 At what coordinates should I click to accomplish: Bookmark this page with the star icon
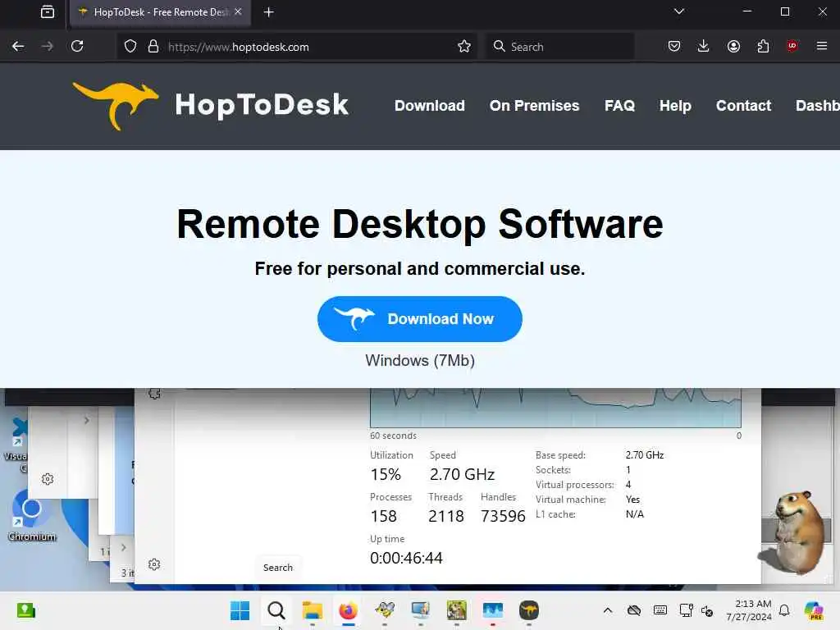(x=464, y=47)
